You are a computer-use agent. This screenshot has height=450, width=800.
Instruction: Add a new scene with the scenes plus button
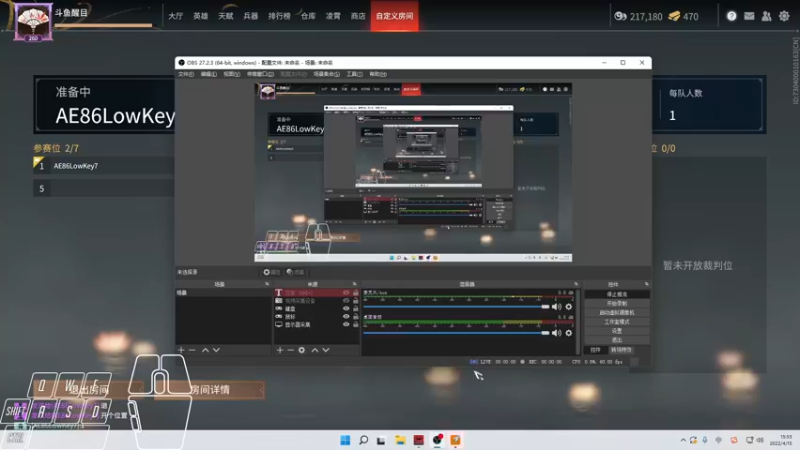(x=181, y=350)
